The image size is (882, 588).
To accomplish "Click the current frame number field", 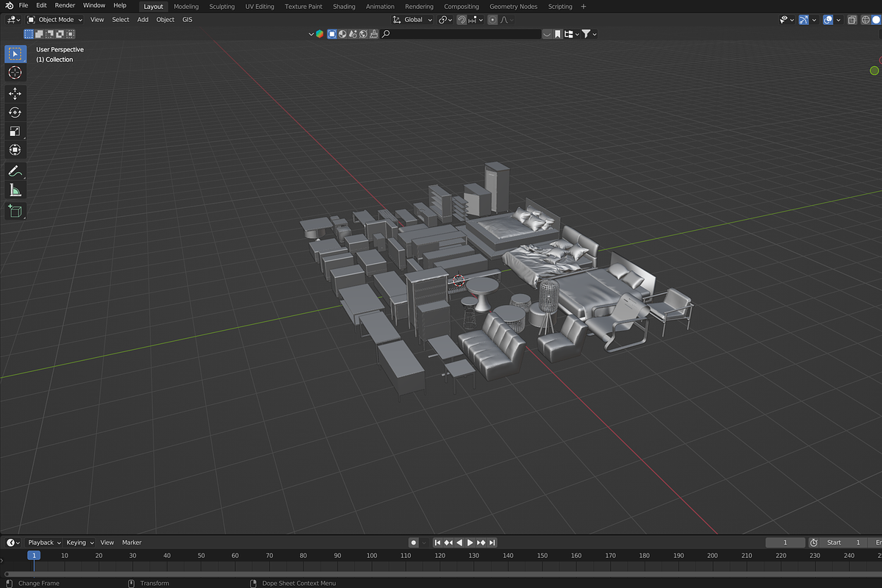I will pos(785,542).
